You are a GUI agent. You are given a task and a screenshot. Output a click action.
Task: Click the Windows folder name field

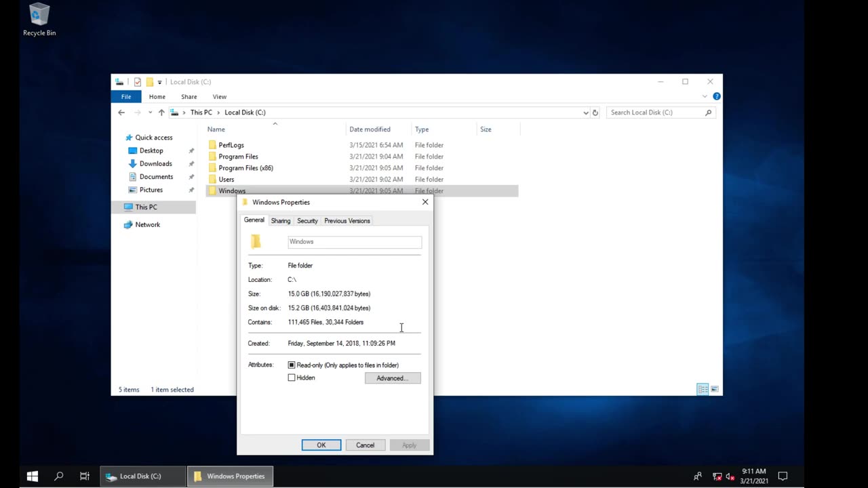(355, 242)
